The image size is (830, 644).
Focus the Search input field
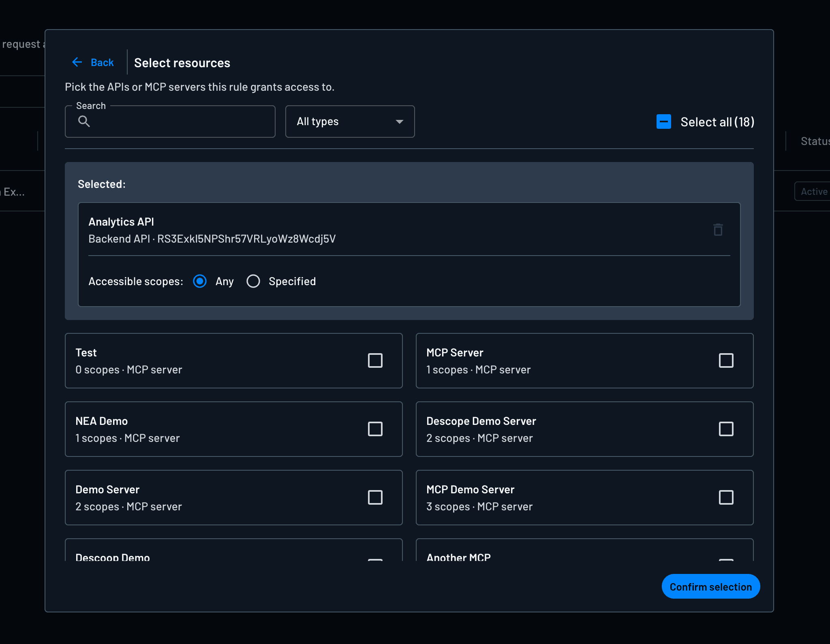[x=170, y=122]
